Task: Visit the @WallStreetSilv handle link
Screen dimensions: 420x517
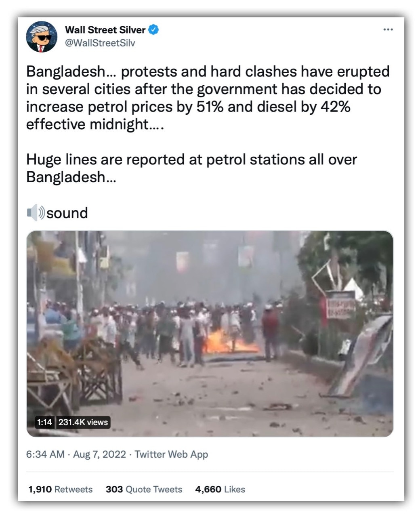Action: pos(100,43)
